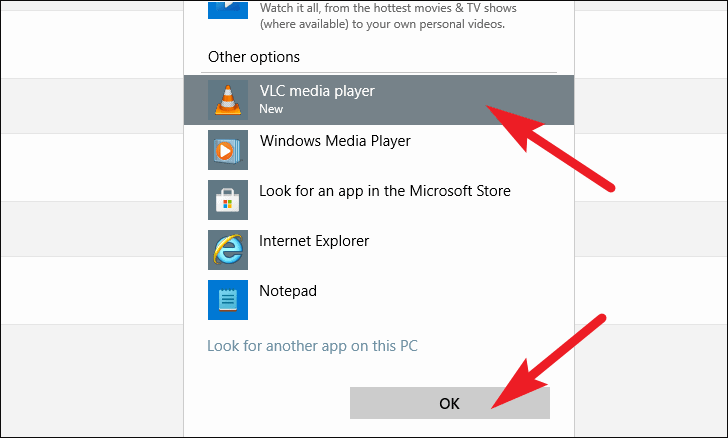Open Look for another app on this PC link
The height and width of the screenshot is (438, 728).
[312, 346]
